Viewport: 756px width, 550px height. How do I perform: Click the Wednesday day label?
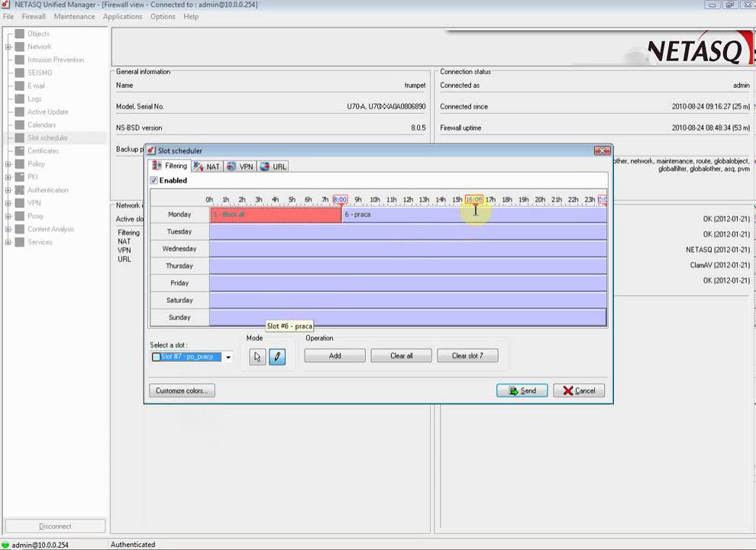click(179, 249)
